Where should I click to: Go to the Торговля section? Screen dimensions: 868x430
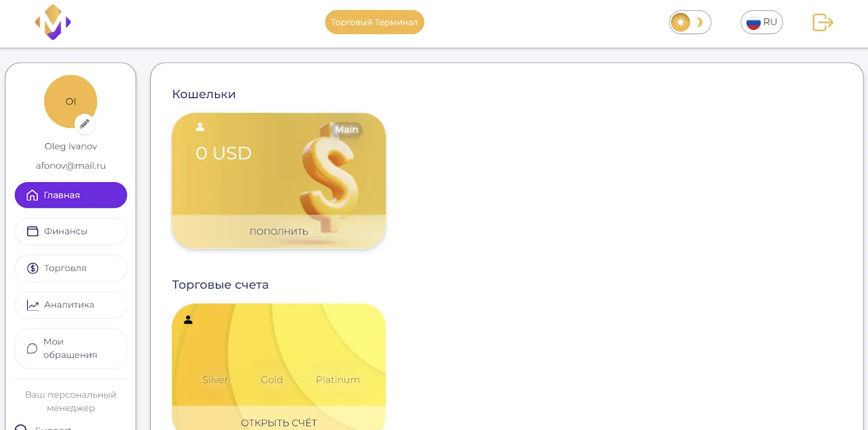pos(71,268)
